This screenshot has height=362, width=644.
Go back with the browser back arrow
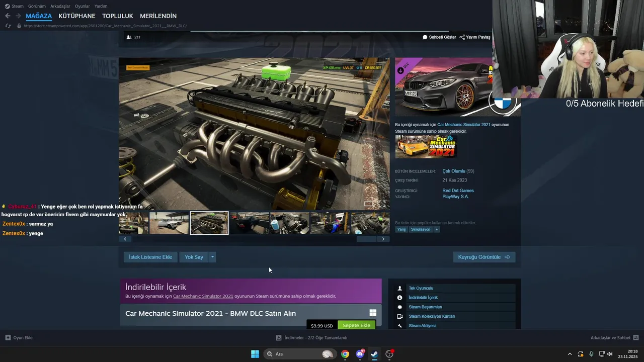coord(8,16)
